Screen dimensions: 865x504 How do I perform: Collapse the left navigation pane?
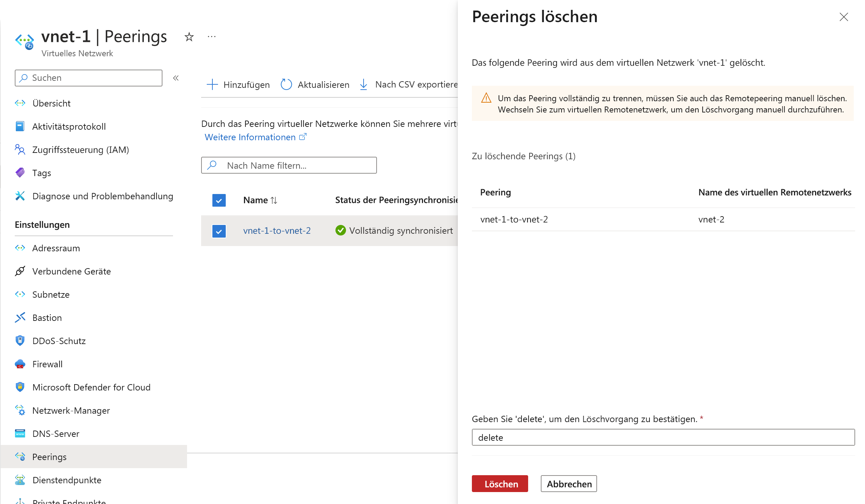point(175,78)
